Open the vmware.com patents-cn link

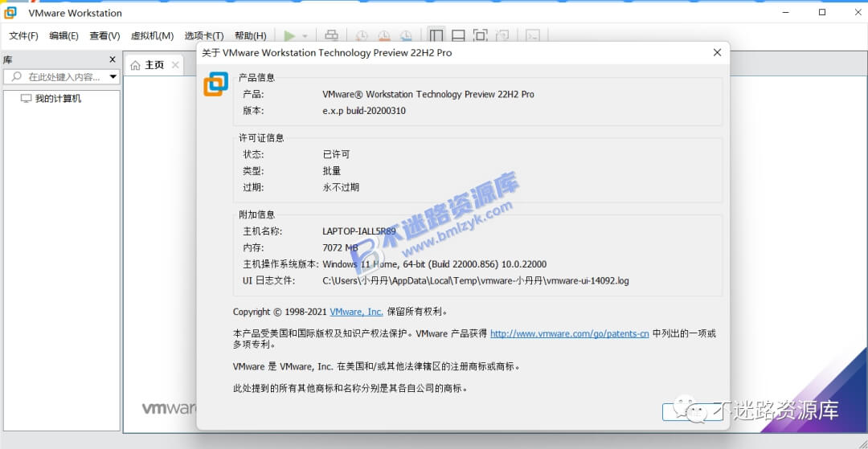coord(570,334)
